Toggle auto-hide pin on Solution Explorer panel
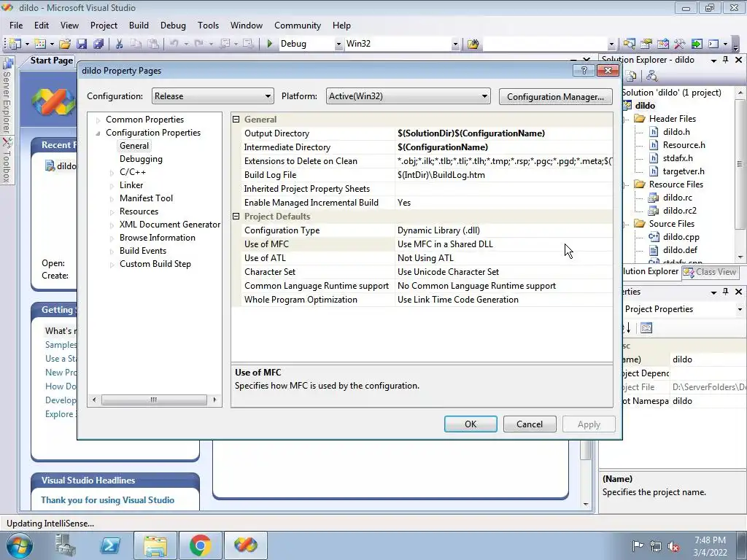 coord(726,60)
